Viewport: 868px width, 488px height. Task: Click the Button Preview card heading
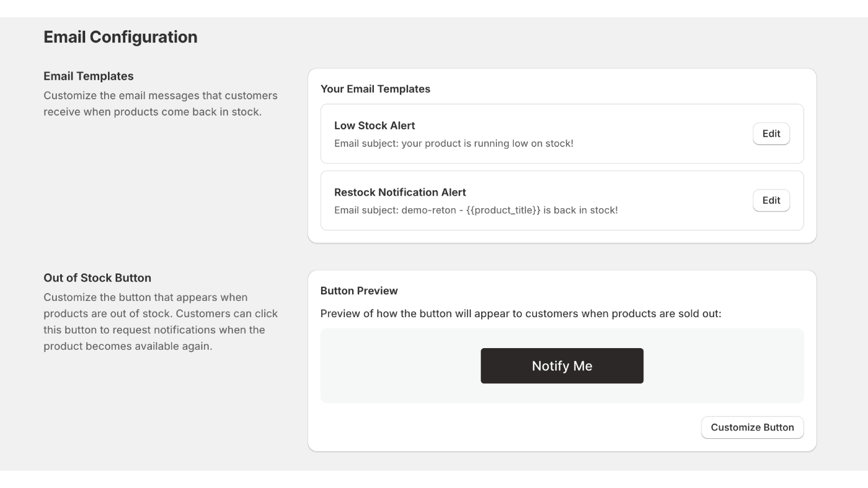coord(359,291)
